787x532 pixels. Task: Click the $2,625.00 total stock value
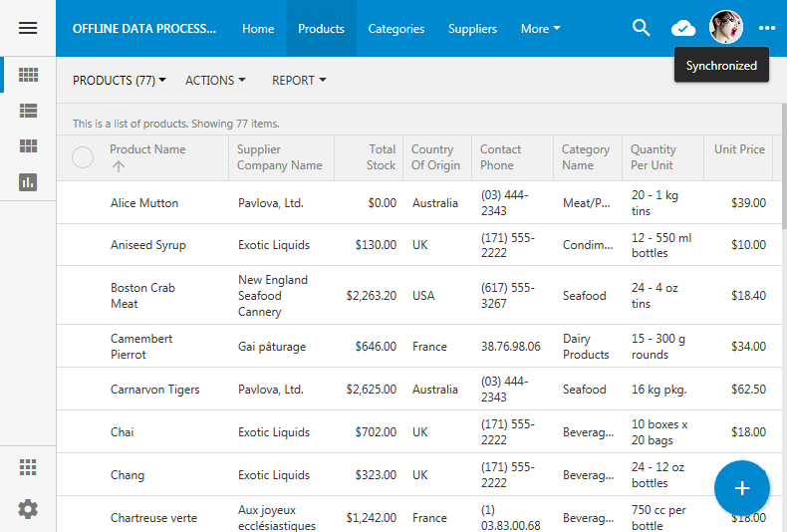click(371, 390)
